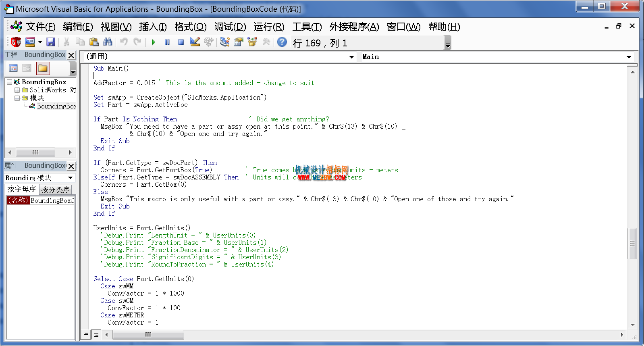Screen dimensions: 644x346
Task: Click the "Sub Main()" code line
Action: tap(111, 69)
